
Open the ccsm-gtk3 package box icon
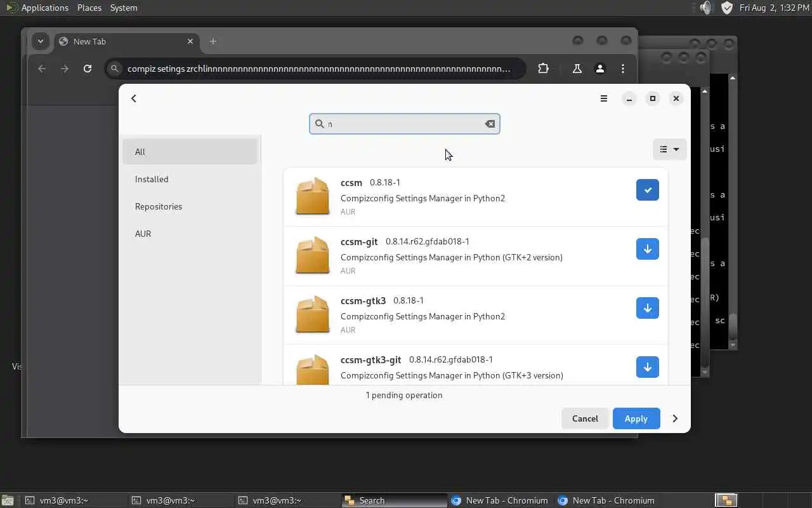(x=313, y=314)
